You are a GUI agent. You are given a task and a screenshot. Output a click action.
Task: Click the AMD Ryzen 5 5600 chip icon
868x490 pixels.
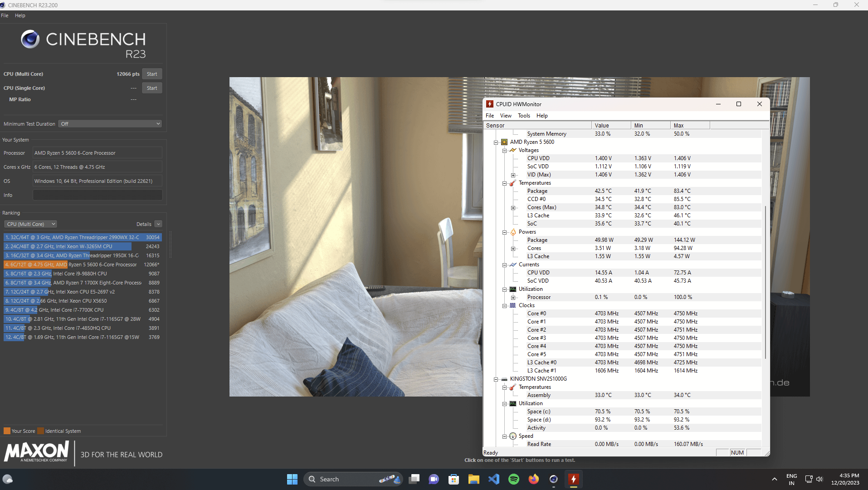pyautogui.click(x=504, y=142)
